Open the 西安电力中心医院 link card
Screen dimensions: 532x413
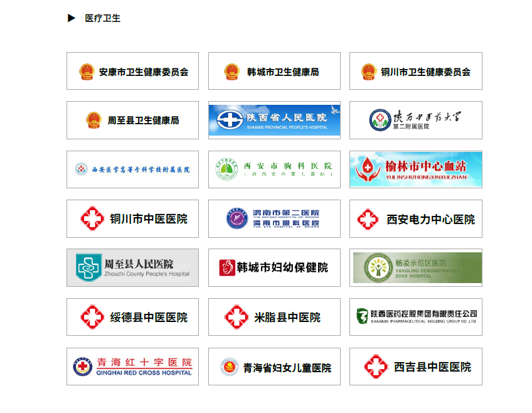pos(415,218)
